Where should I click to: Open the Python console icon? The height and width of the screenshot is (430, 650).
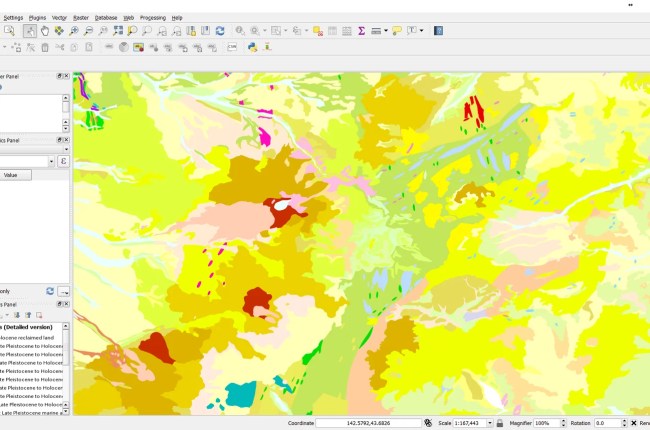[x=252, y=47]
